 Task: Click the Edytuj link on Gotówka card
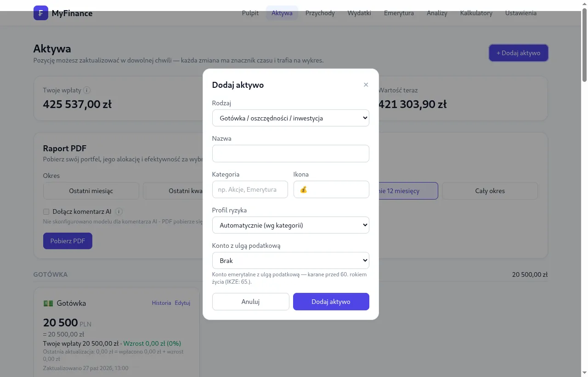182,303
